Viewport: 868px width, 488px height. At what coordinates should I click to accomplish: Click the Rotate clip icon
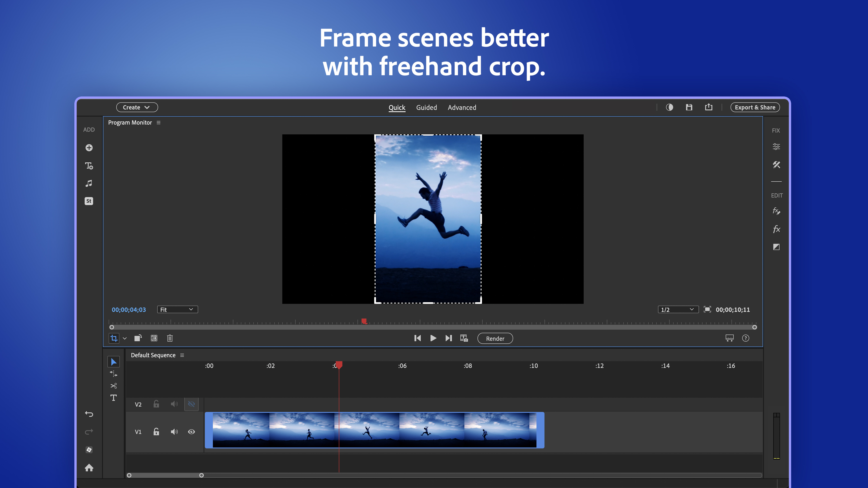(137, 338)
